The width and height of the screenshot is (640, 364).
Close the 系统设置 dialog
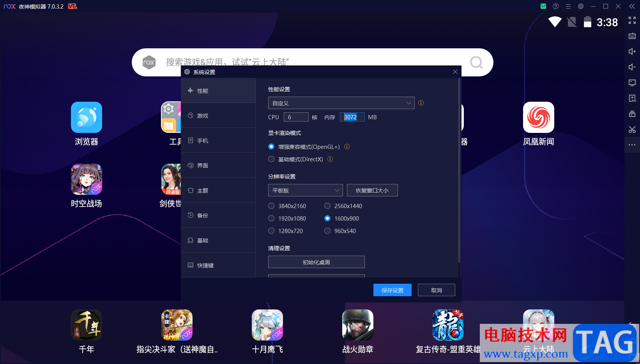pyautogui.click(x=455, y=72)
